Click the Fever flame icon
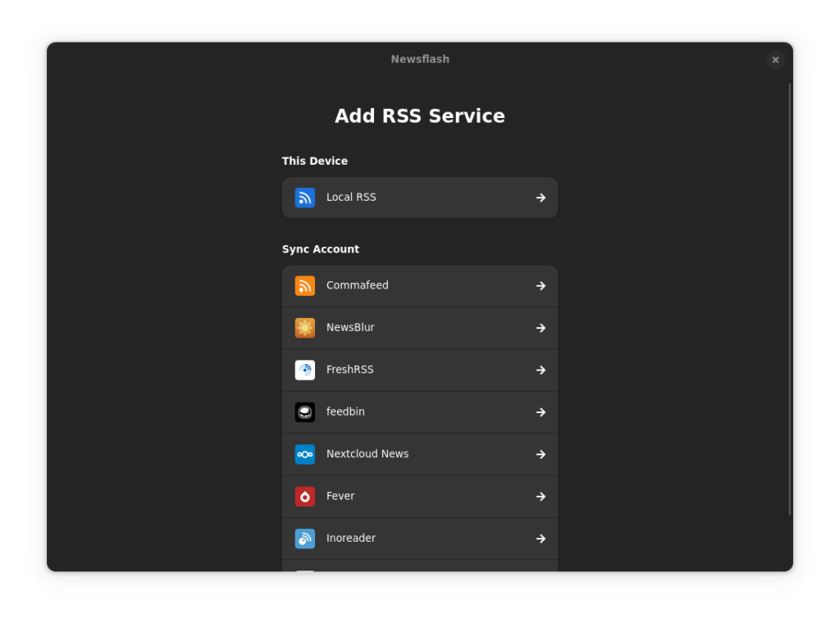 tap(304, 496)
